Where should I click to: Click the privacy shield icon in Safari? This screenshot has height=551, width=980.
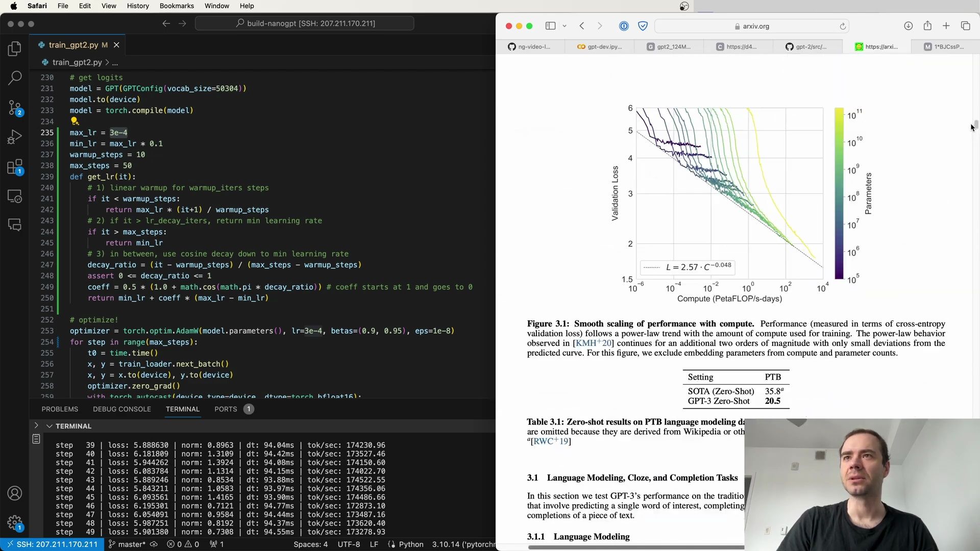[643, 26]
